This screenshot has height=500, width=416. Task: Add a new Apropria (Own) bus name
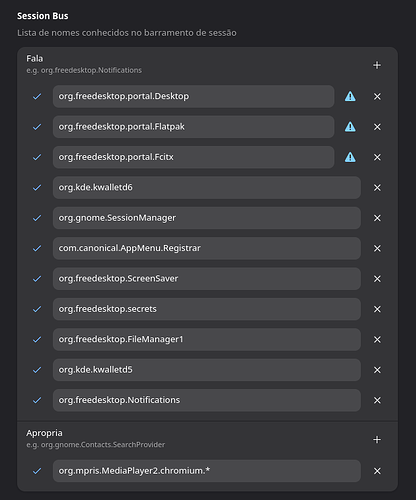click(377, 440)
